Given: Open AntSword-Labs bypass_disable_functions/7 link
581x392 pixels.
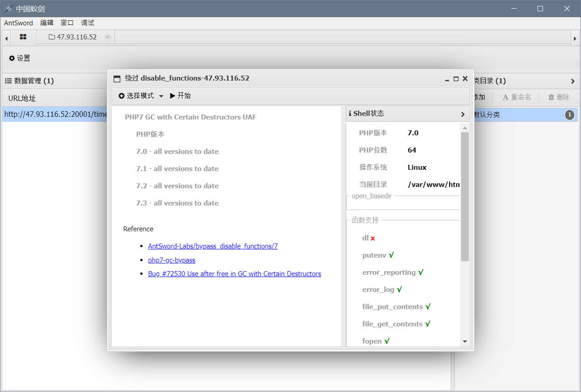Looking at the screenshot, I should [x=213, y=246].
